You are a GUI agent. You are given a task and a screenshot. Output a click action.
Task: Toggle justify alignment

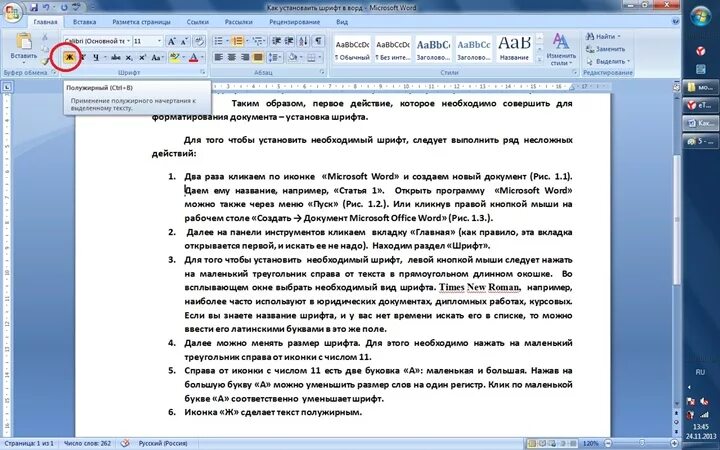258,57
